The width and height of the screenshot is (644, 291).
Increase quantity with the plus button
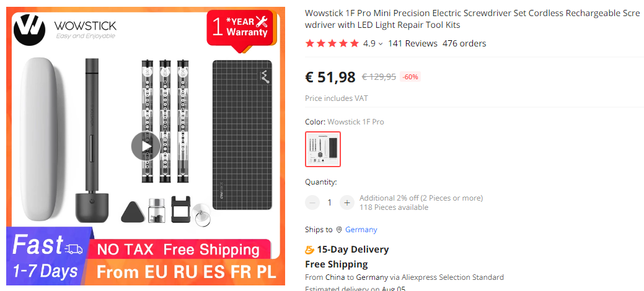(x=347, y=202)
